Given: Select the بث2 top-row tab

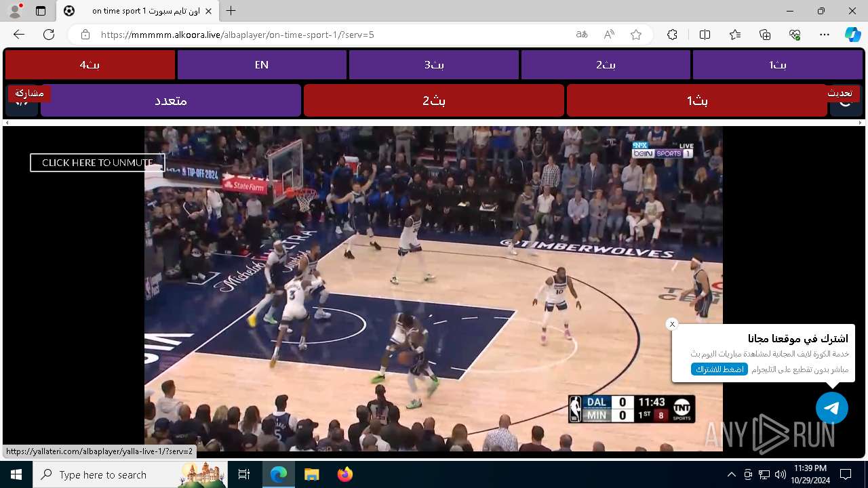Looking at the screenshot, I should click(x=606, y=65).
